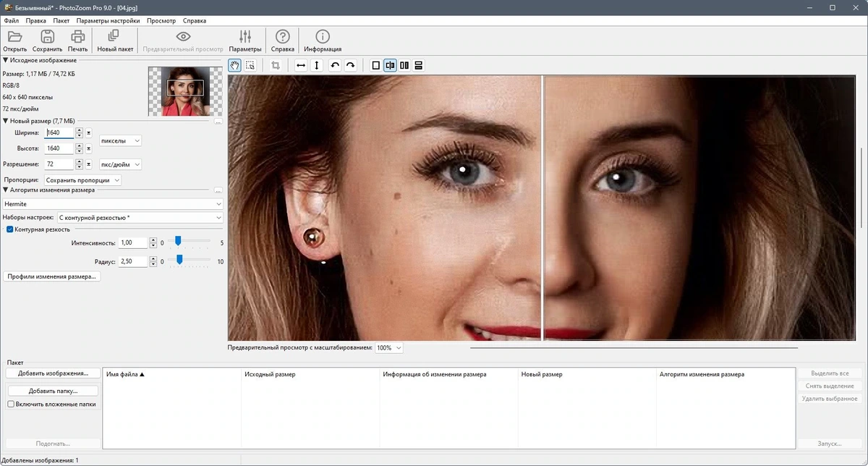The width and height of the screenshot is (868, 466).
Task: Open the пкс/дюйм resolution units dropdown
Action: pos(120,164)
